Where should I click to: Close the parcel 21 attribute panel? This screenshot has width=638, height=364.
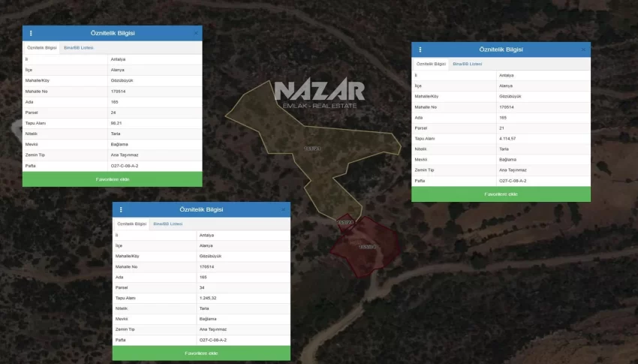tap(584, 50)
